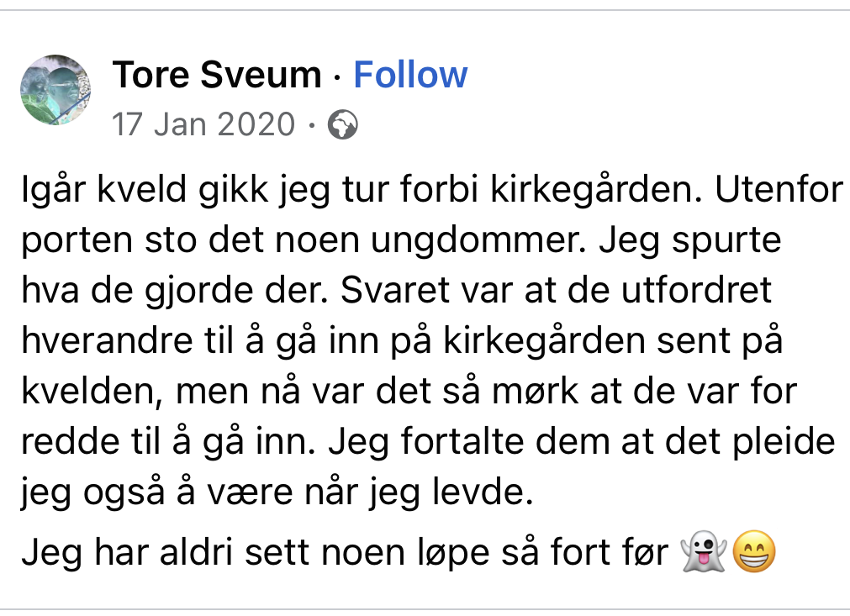Click the phrase "Jeg spurte" in the post

coord(691,241)
